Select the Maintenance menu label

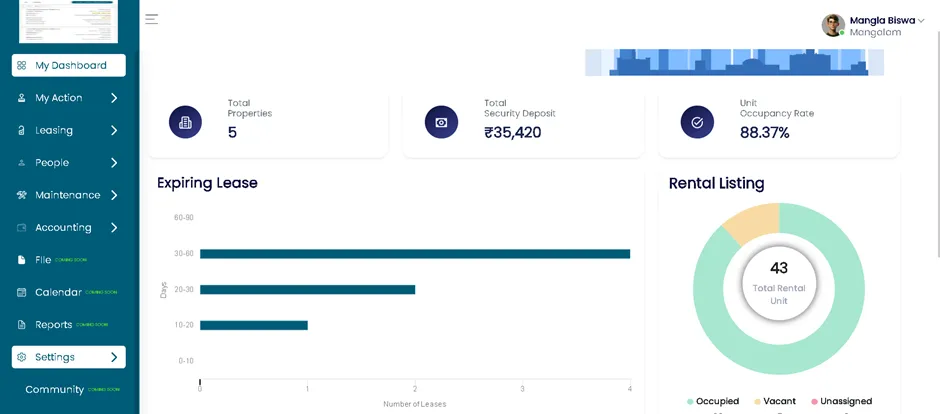tap(68, 195)
